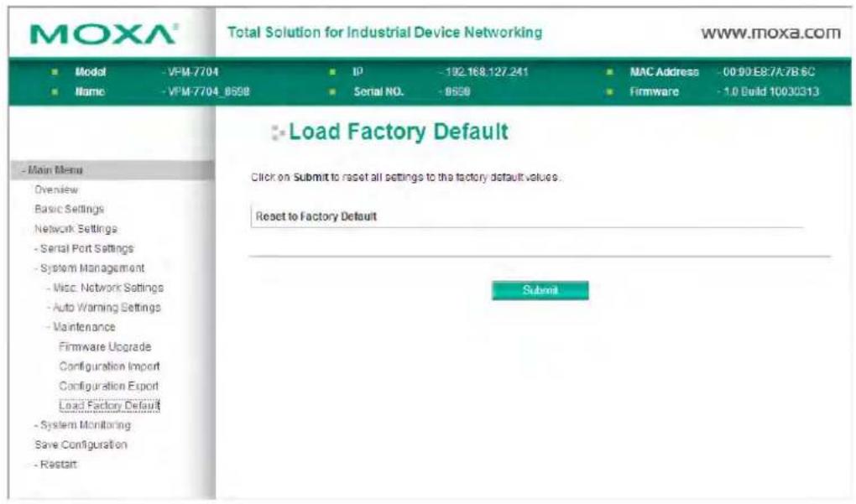This screenshot has height=504, width=856.
Task: Click the Reset to Factory Default row
Action: pyautogui.click(x=527, y=216)
